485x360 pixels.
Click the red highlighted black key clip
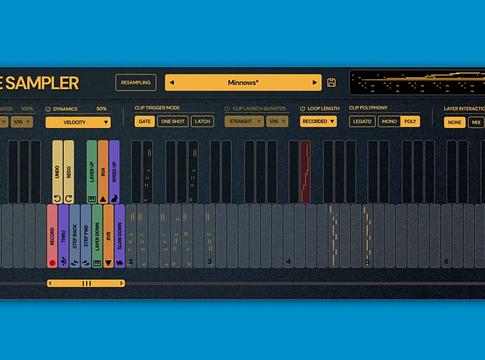305,172
